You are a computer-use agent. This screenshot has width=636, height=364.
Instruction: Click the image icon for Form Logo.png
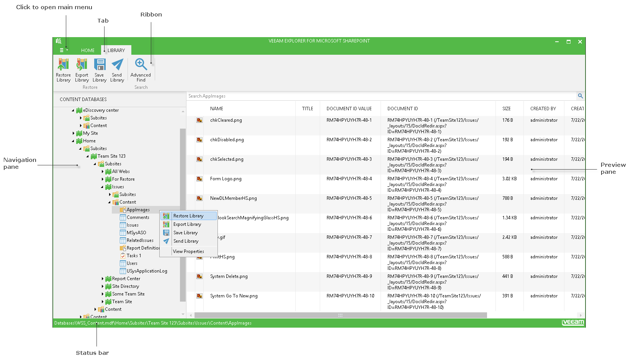point(199,179)
